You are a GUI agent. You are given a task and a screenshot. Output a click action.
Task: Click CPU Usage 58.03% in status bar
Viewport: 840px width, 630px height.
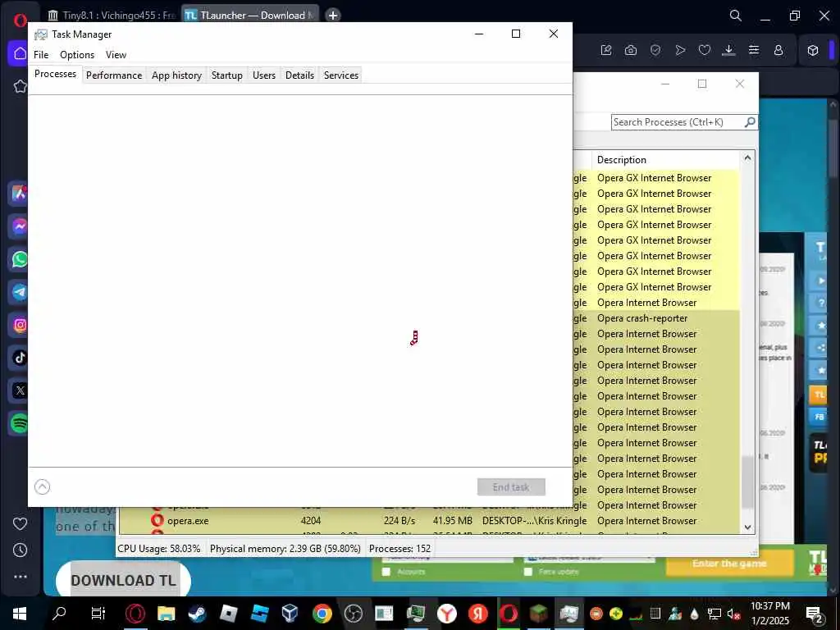click(x=159, y=549)
